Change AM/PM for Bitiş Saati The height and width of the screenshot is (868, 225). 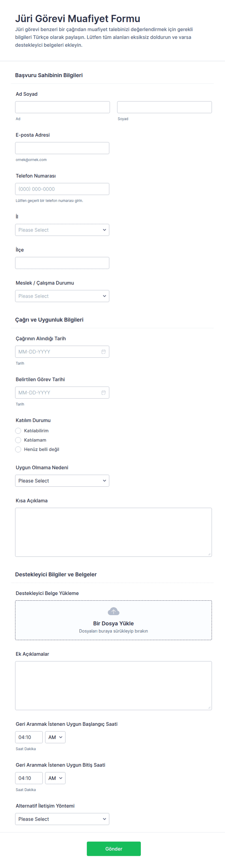click(55, 778)
